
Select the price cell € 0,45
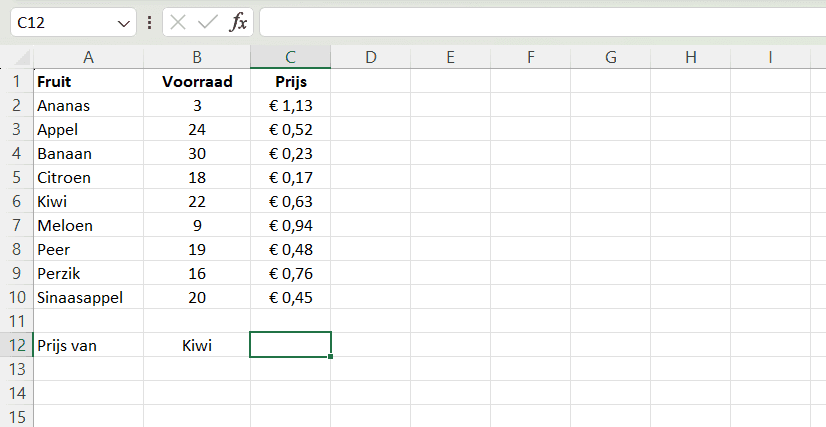click(x=290, y=297)
